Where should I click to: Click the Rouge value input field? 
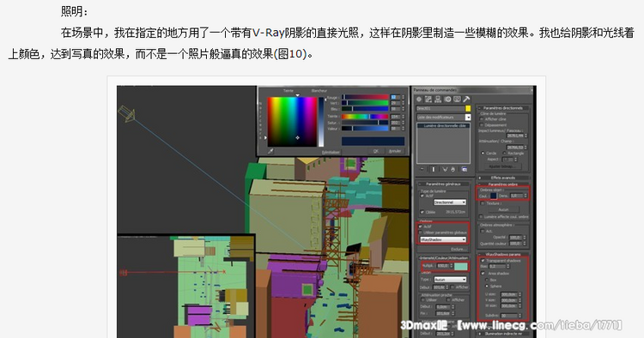click(395, 97)
